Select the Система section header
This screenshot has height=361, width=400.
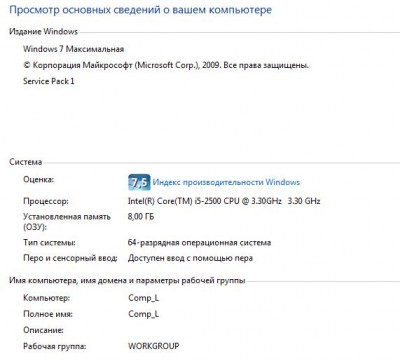[26, 162]
